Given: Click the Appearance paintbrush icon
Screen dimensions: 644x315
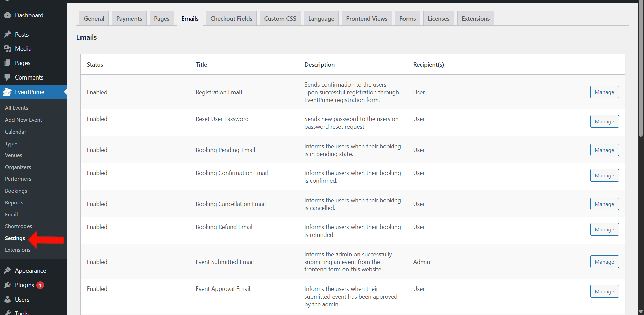Looking at the screenshot, I should (x=7, y=271).
